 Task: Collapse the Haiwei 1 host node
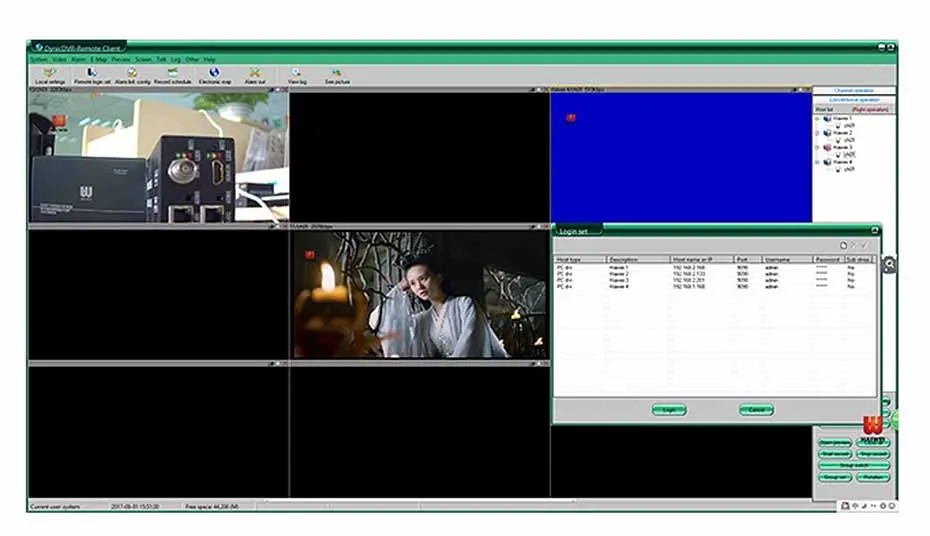click(x=818, y=119)
